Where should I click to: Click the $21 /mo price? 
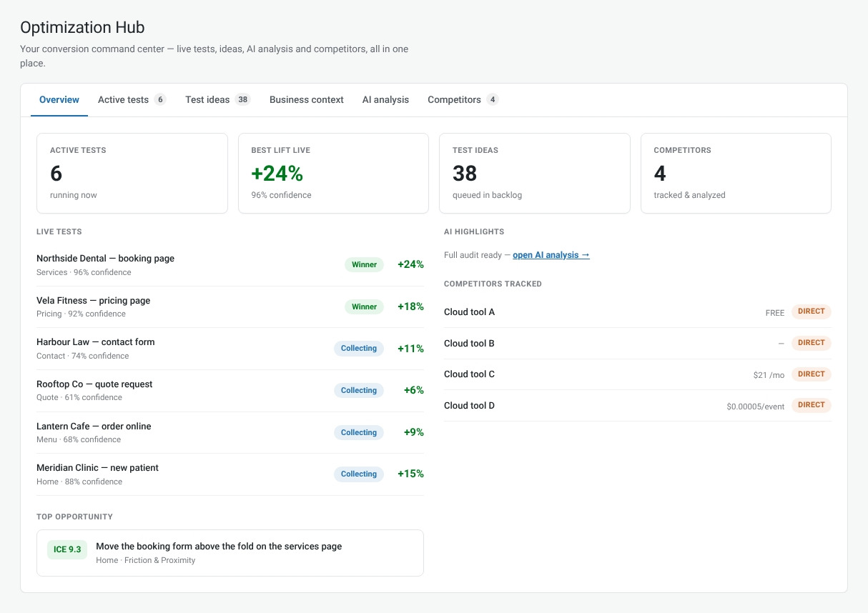[769, 375]
